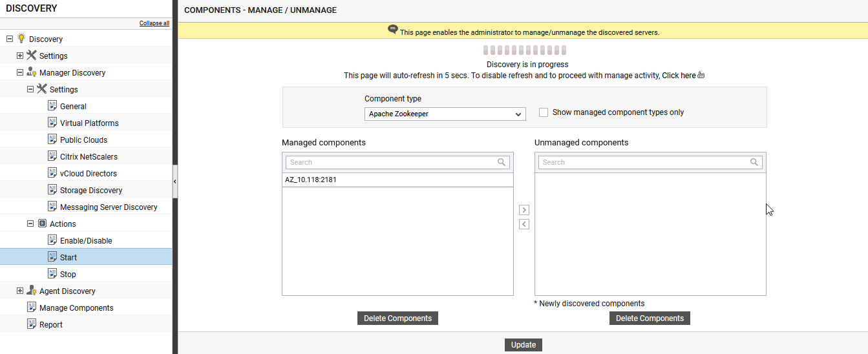This screenshot has width=868, height=354.
Task: Click the Actions play icon
Action: click(42, 224)
